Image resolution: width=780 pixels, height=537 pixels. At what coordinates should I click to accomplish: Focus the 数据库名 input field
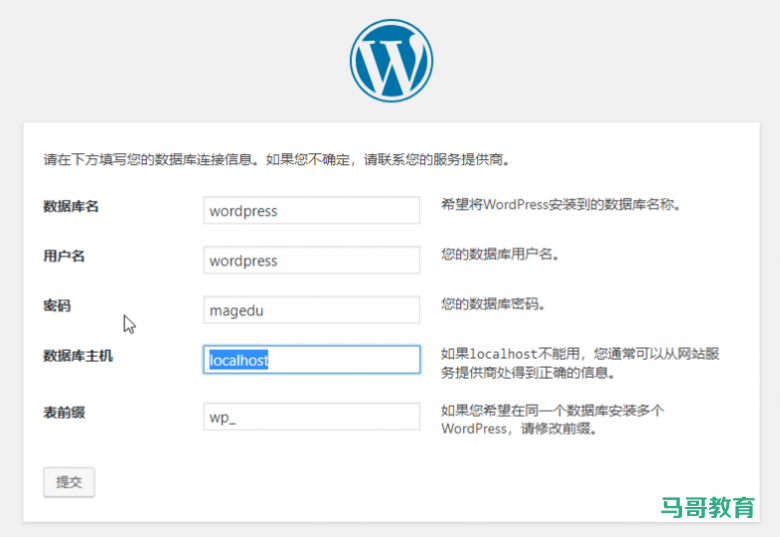pos(311,210)
